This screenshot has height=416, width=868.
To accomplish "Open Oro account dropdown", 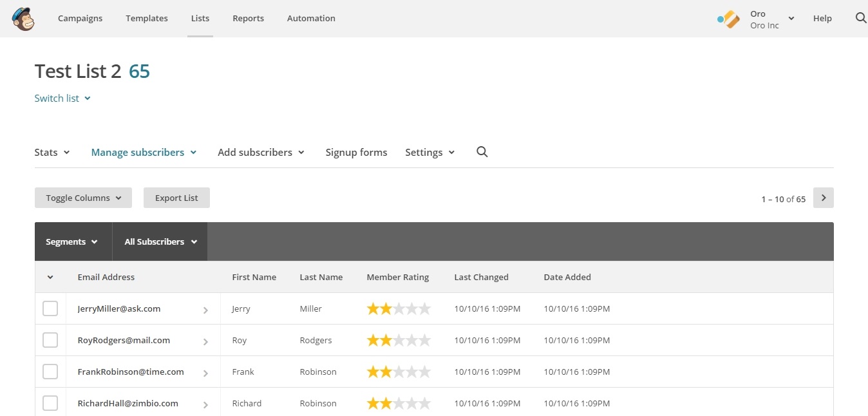I will tap(772, 19).
